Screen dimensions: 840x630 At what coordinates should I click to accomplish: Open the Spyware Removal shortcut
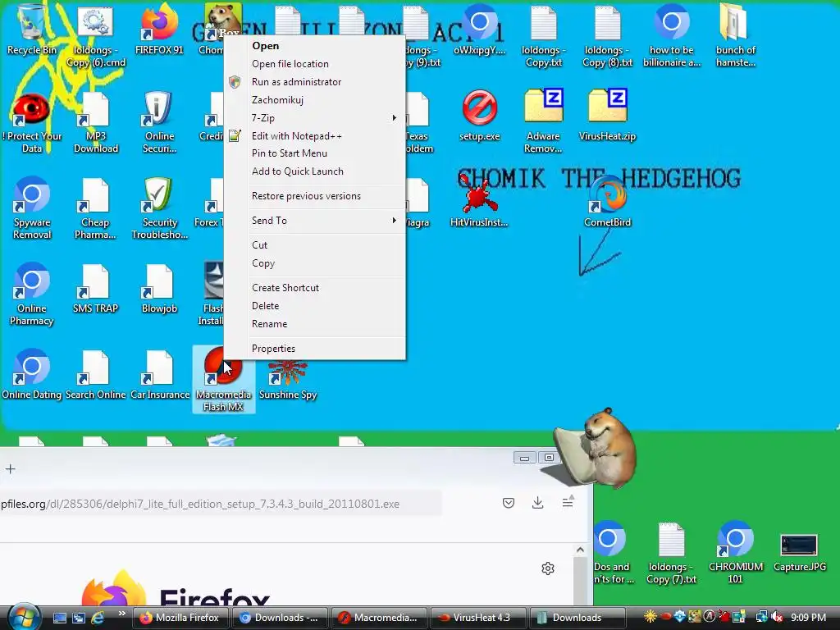click(x=32, y=208)
